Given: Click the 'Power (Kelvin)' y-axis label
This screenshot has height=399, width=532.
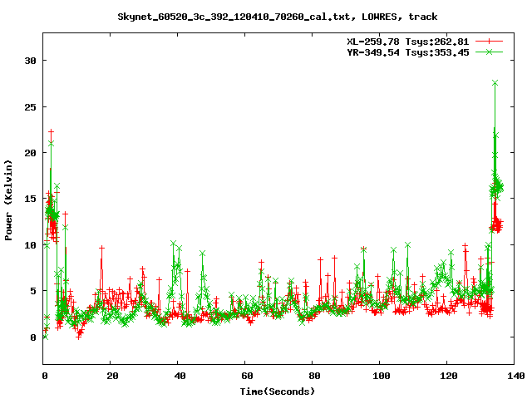Looking at the screenshot, I should pyautogui.click(x=8, y=199).
